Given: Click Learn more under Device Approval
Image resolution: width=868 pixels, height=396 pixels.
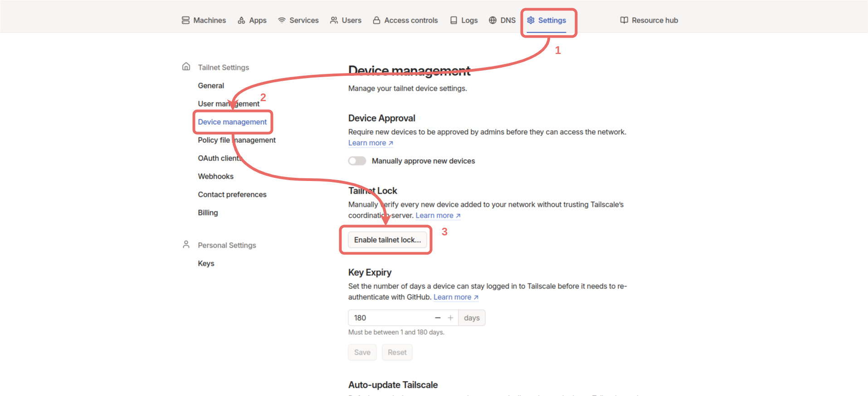Looking at the screenshot, I should click(x=371, y=143).
